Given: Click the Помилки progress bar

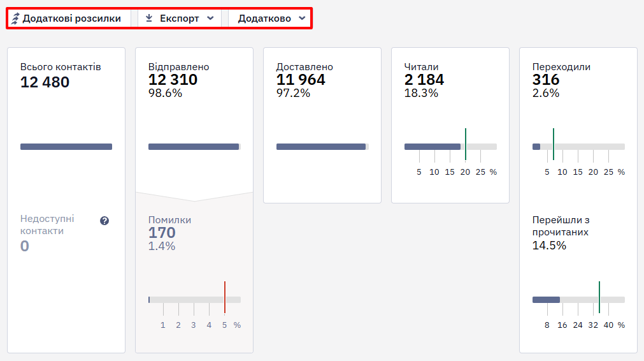Looking at the screenshot, I should click(x=194, y=300).
